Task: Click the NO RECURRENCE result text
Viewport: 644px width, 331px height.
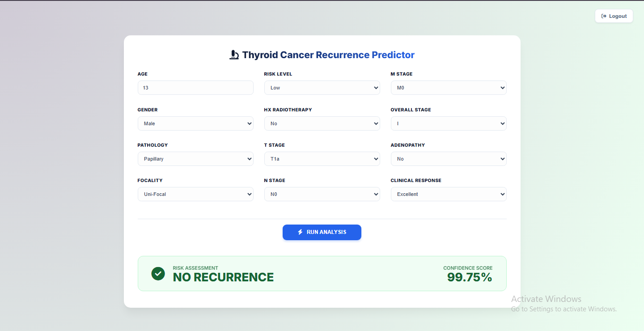Action: tap(223, 277)
